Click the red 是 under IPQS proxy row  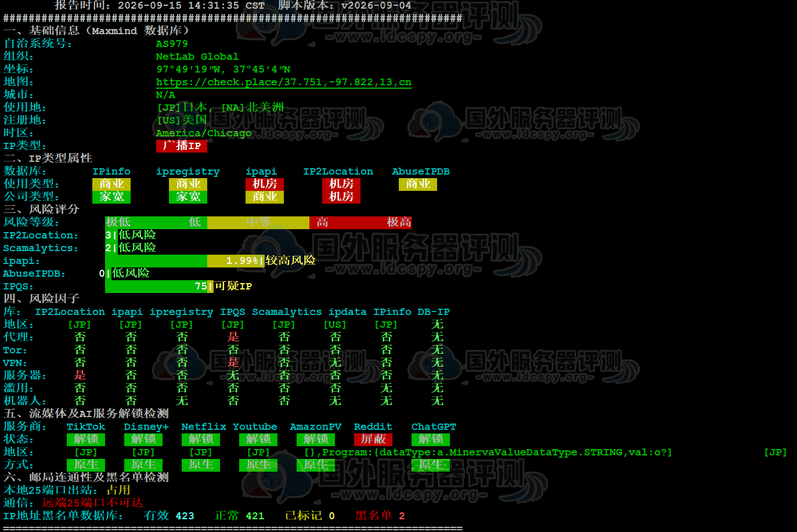(x=233, y=337)
